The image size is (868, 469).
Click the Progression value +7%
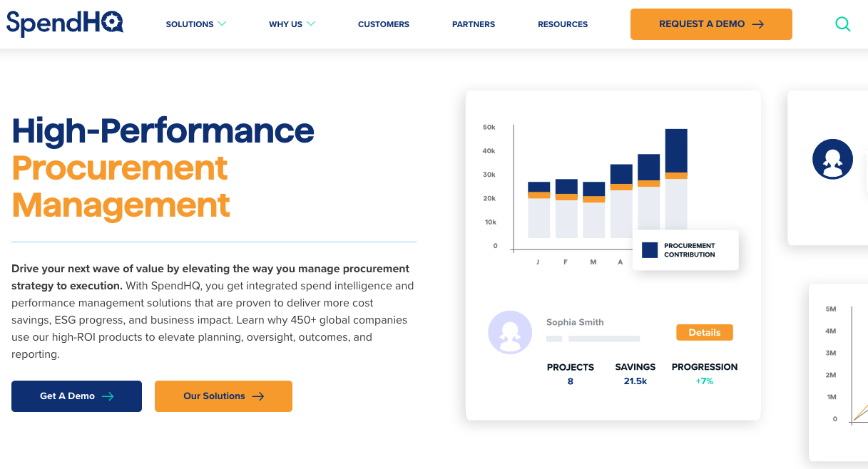pyautogui.click(x=705, y=381)
